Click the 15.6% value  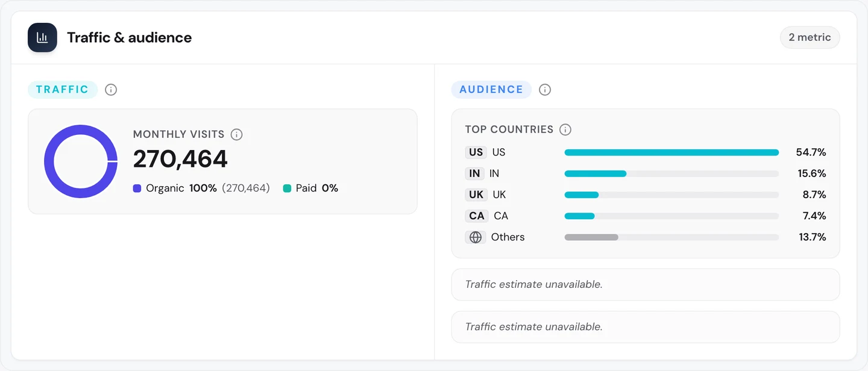811,173
